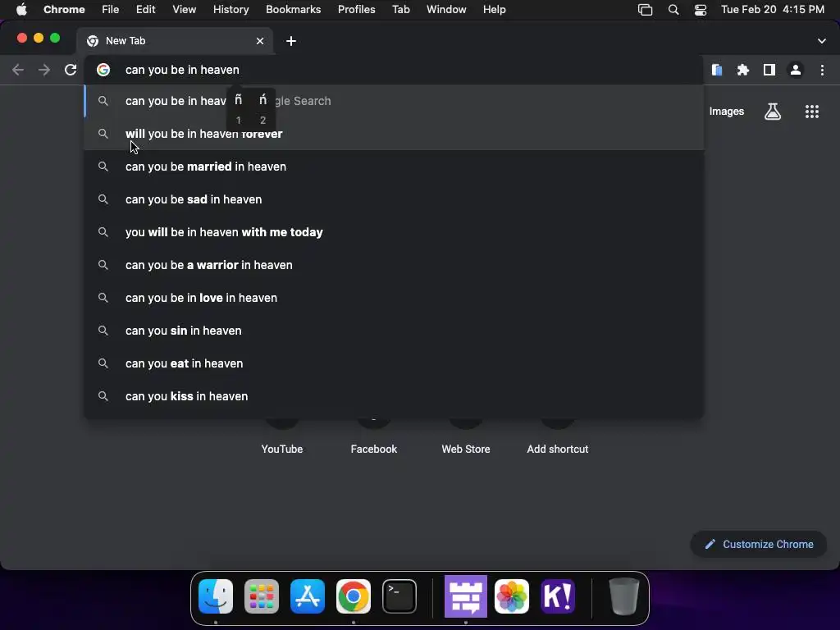This screenshot has height=630, width=840.
Task: Click the blue extension icon in toolbar
Action: click(717, 70)
